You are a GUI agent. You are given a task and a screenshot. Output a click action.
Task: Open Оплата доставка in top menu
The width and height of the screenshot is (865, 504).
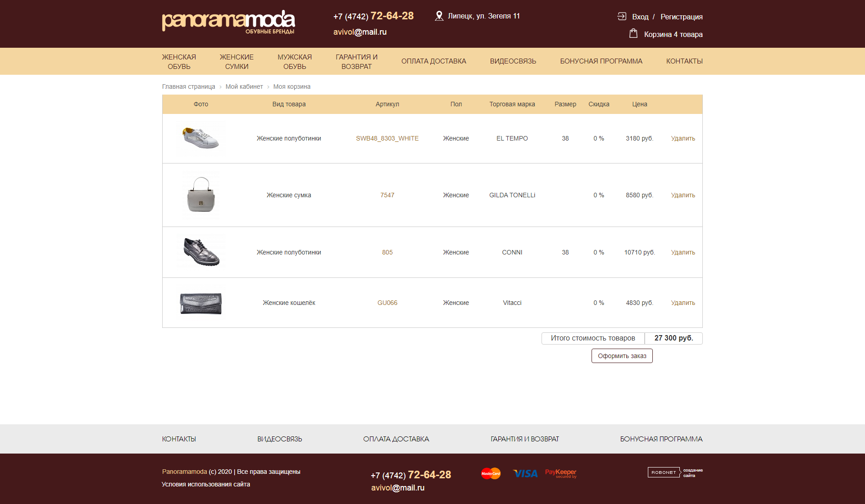(x=433, y=61)
